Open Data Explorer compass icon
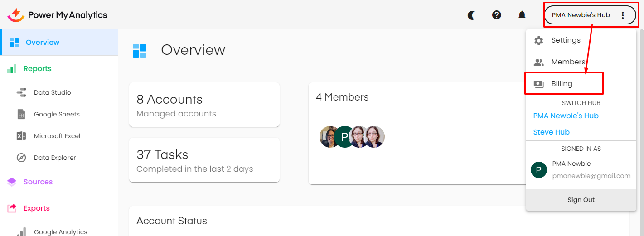Image resolution: width=644 pixels, height=236 pixels. coord(21,158)
